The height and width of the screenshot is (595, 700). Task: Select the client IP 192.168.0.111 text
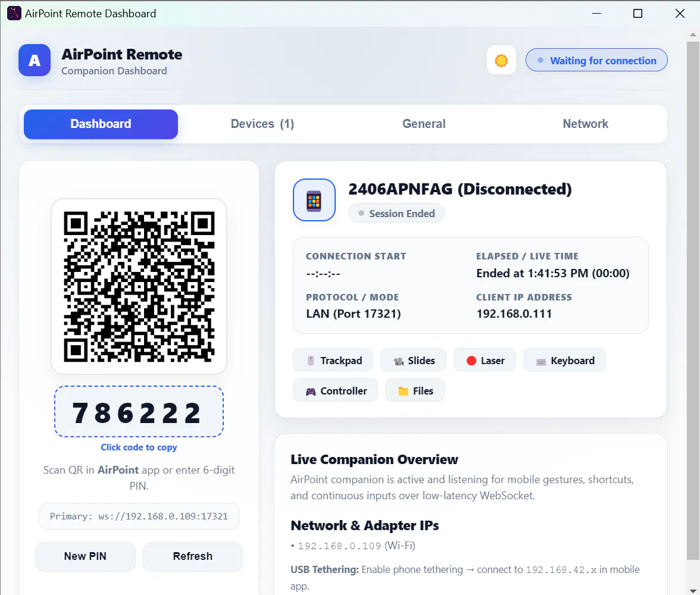coord(514,314)
